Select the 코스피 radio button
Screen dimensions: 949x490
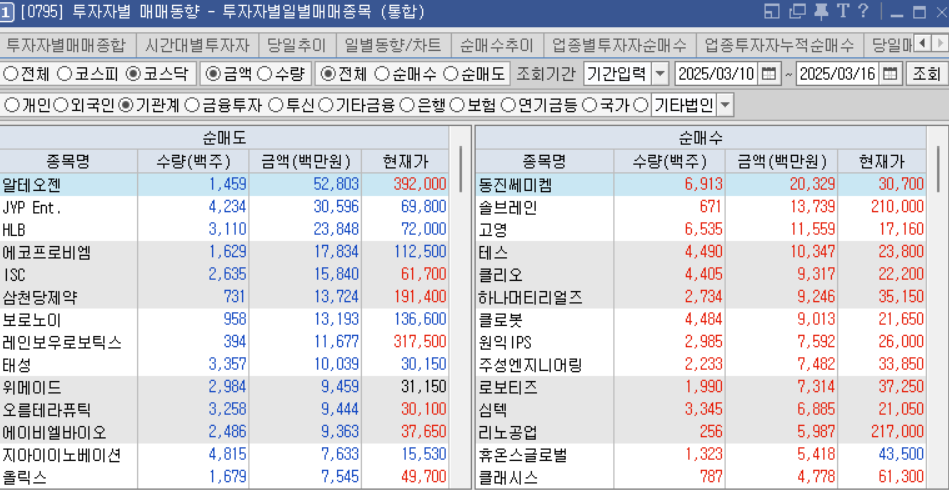click(64, 74)
